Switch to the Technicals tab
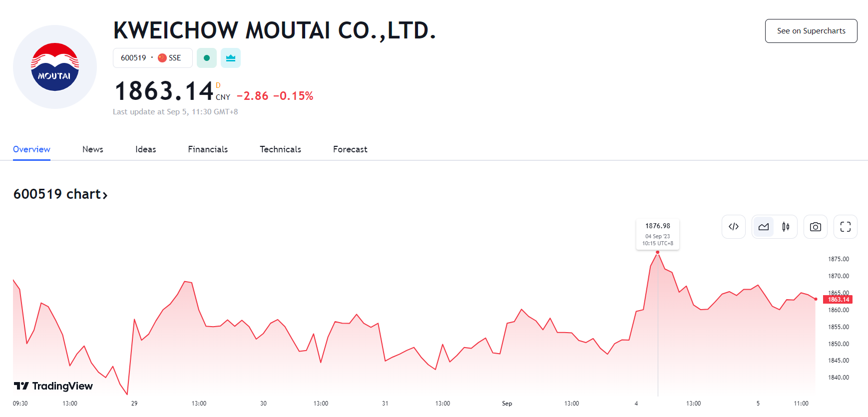This screenshot has width=868, height=417. coord(280,149)
